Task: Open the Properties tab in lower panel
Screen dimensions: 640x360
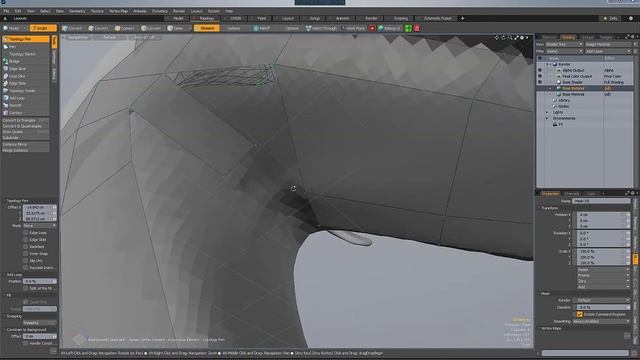Action: pos(550,193)
